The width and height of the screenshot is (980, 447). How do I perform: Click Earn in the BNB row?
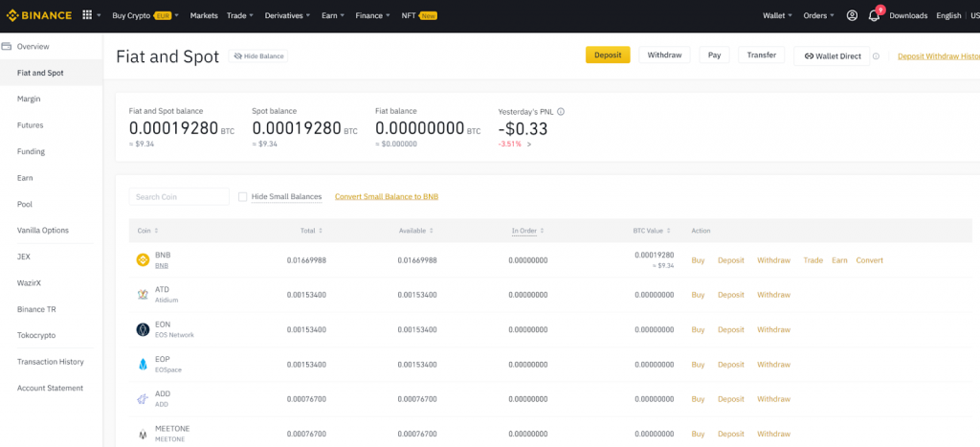[x=839, y=260]
